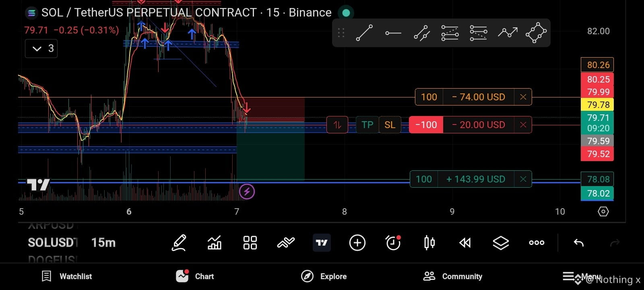The height and width of the screenshot is (290, 644).
Task: Cancel the +143.99 USD take profit order
Action: tap(523, 179)
